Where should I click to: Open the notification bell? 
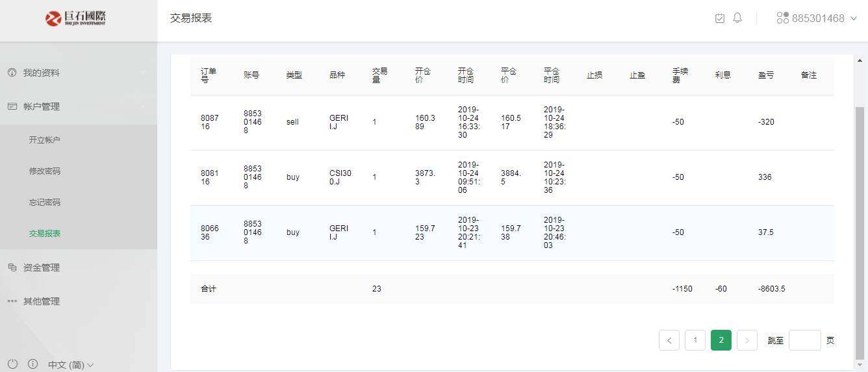click(737, 18)
